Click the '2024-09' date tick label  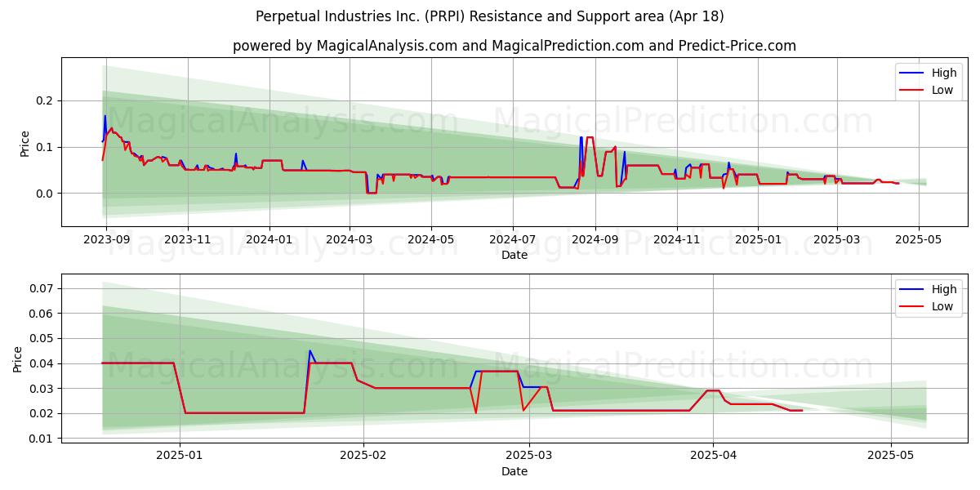(x=595, y=239)
